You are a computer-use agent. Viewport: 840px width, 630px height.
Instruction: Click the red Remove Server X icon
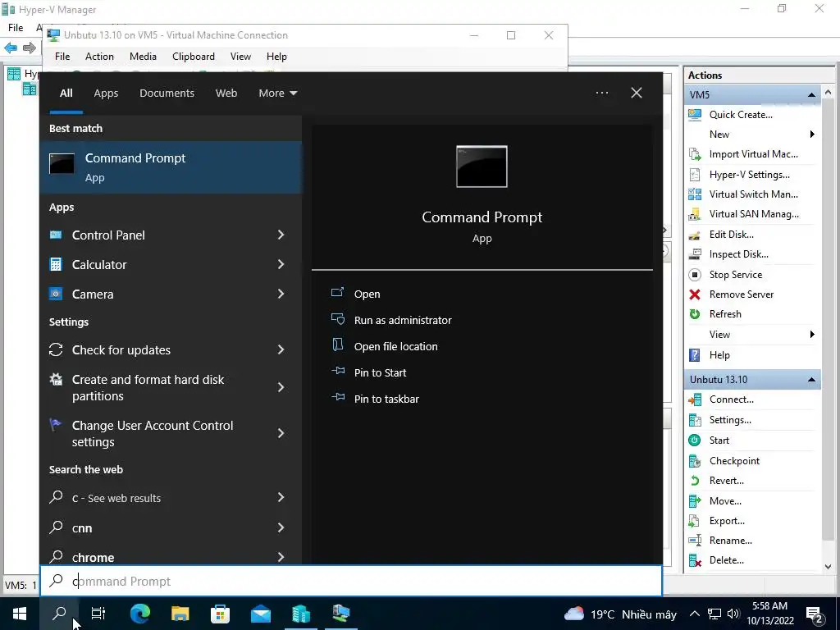(x=695, y=294)
